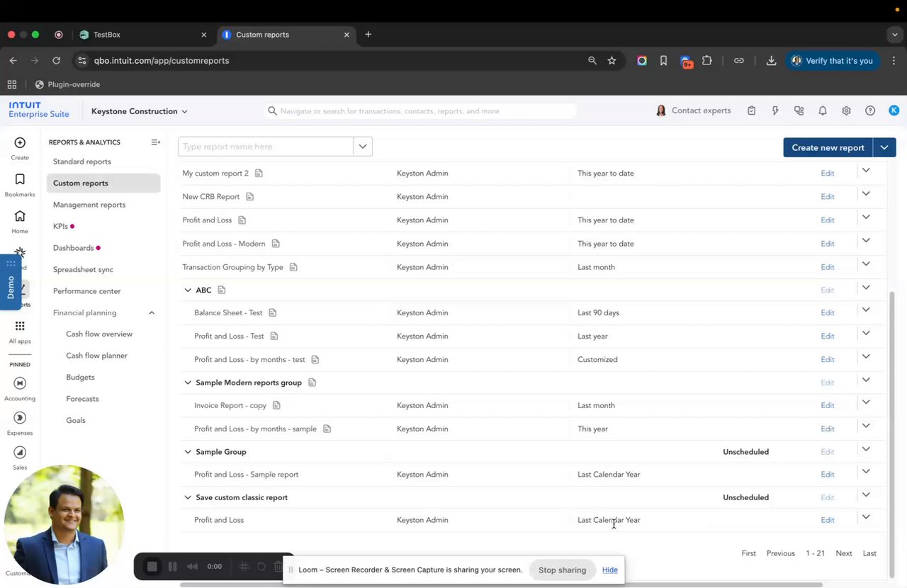Collapse the Sample Group row
Screen dimensions: 907x588
click(x=188, y=452)
